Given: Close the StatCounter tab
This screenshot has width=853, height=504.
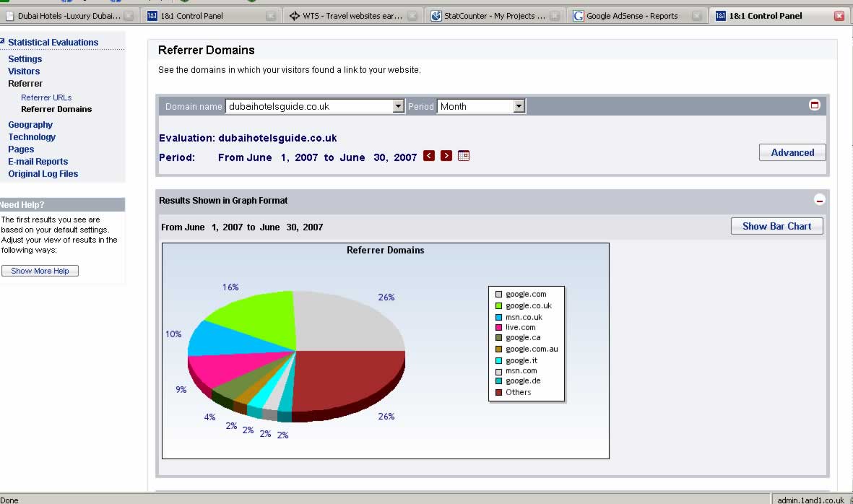Looking at the screenshot, I should tap(554, 16).
